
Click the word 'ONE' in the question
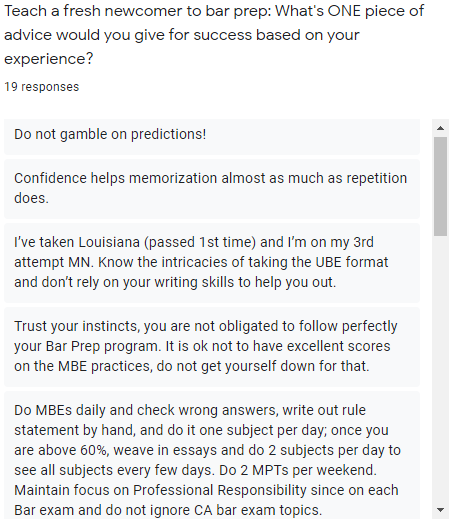(344, 11)
